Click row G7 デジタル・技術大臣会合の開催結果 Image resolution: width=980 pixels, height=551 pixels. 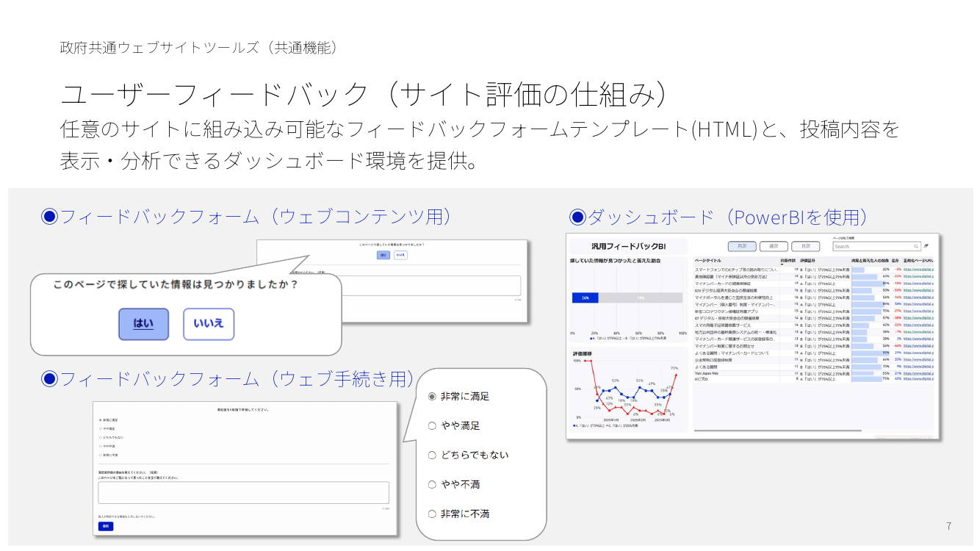[x=815, y=318]
